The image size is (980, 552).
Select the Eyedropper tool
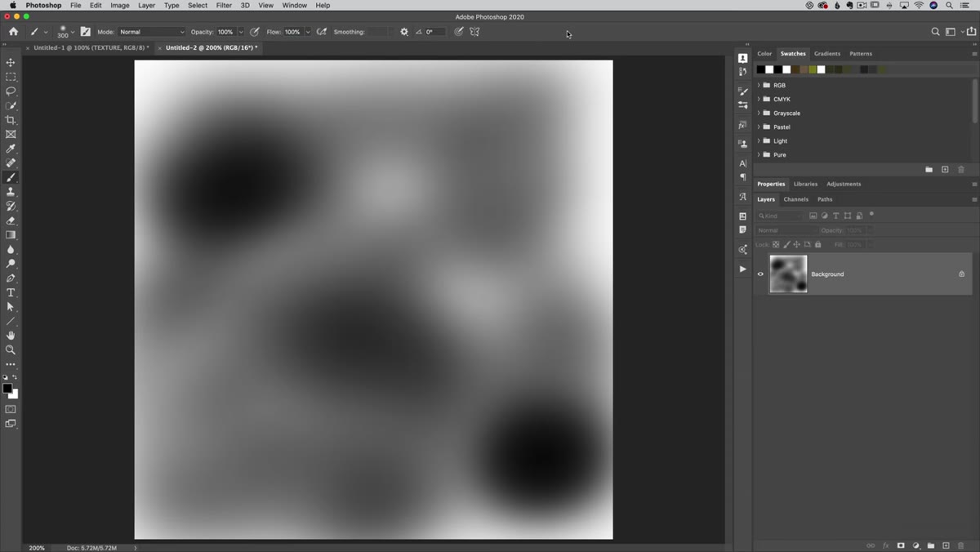(11, 149)
